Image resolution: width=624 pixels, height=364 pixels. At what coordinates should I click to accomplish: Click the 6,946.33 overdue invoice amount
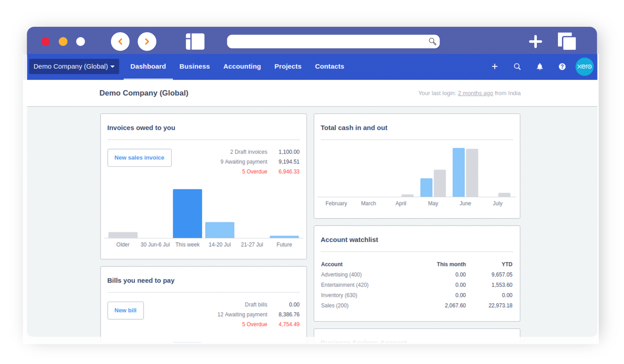[289, 171]
